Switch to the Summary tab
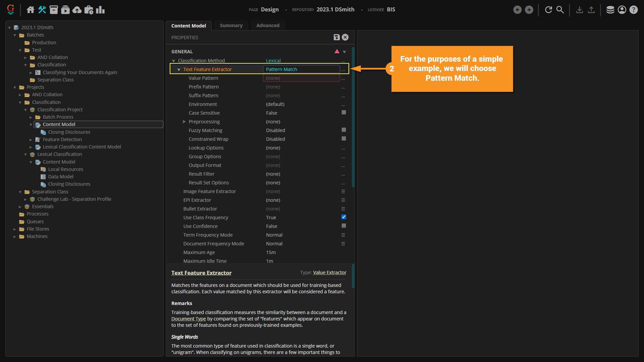Image resolution: width=644 pixels, height=362 pixels. coord(231,25)
